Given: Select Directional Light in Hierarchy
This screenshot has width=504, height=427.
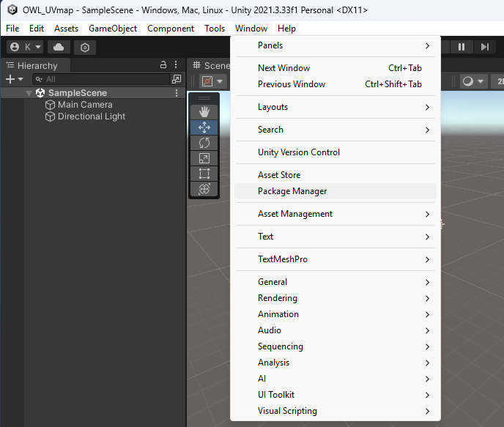Looking at the screenshot, I should (x=92, y=116).
